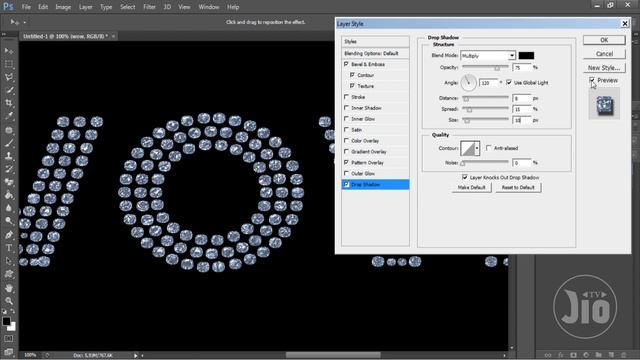
Task: Open the tool preset picker arrow
Action: coord(24,22)
